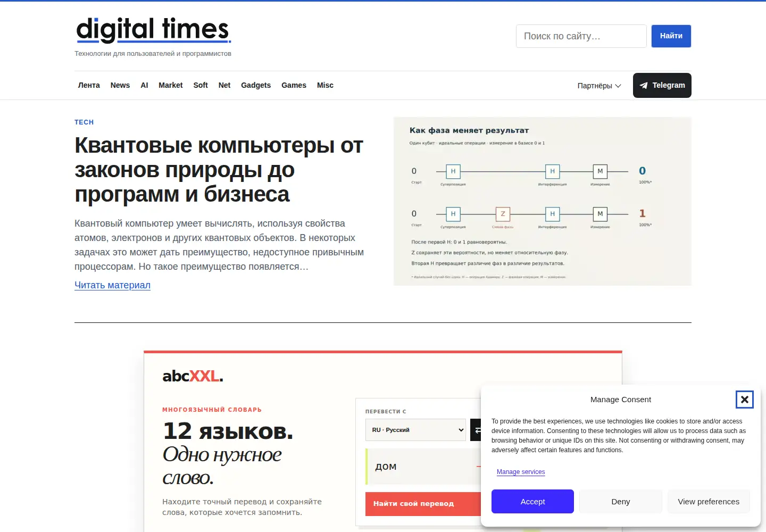Click Найти свой перевод button
The height and width of the screenshot is (532, 766).
(423, 504)
